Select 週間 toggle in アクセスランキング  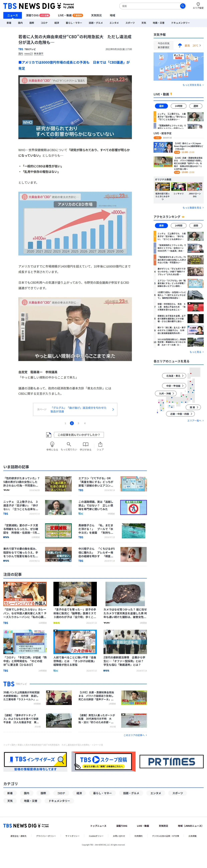coord(195,225)
